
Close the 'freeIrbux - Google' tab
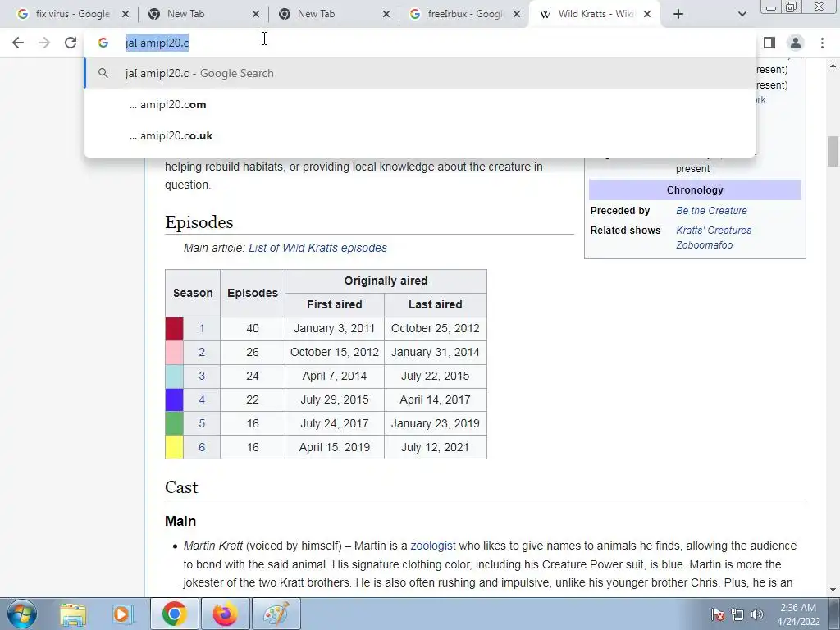click(517, 15)
